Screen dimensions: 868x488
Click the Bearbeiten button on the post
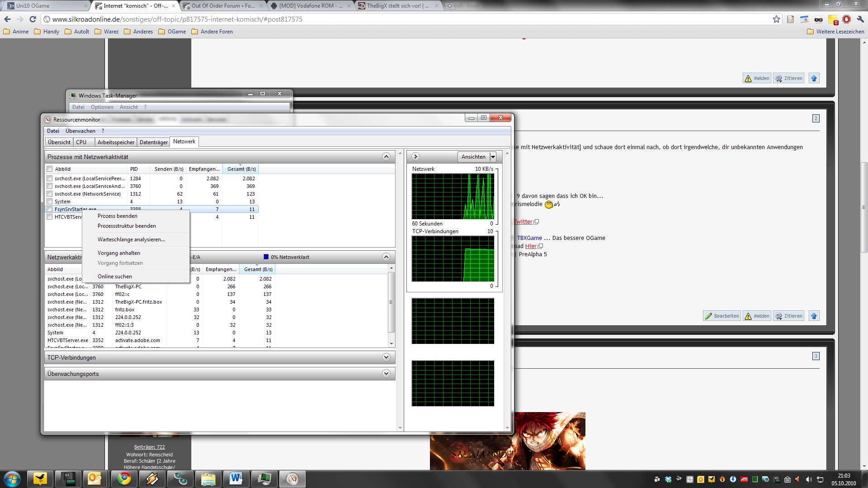[722, 316]
